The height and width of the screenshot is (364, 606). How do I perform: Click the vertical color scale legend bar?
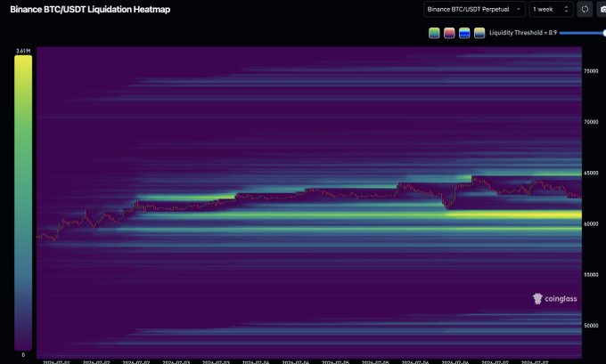pos(23,203)
